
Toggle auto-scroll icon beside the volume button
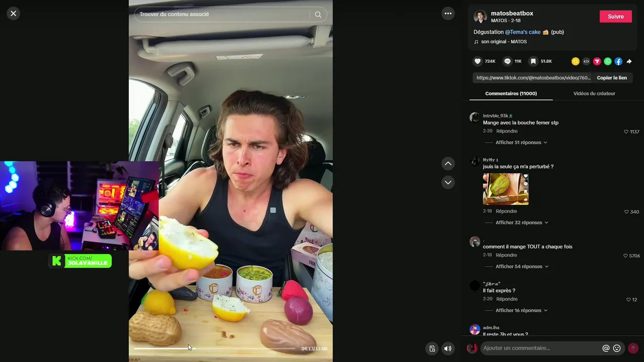(x=432, y=348)
